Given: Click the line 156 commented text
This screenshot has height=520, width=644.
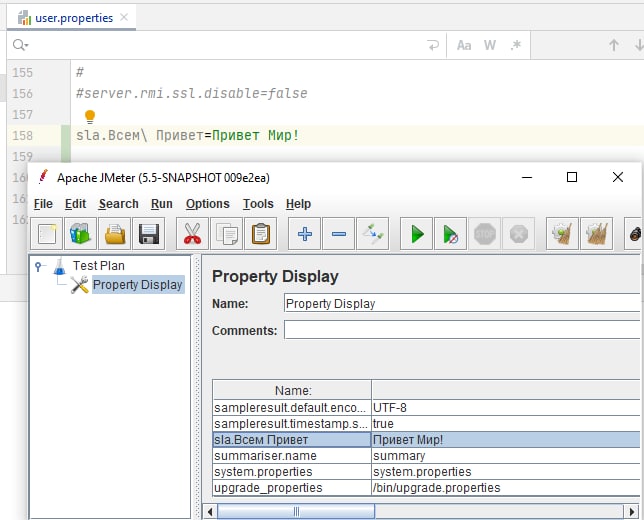Looking at the screenshot, I should tap(191, 93).
